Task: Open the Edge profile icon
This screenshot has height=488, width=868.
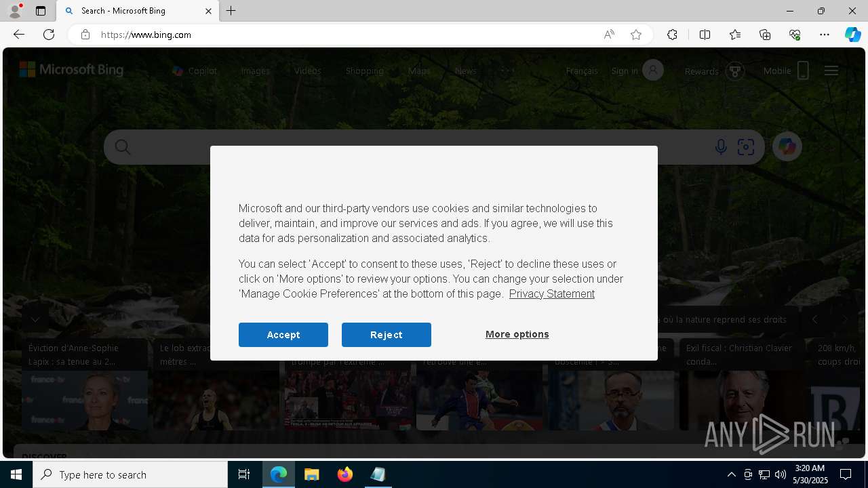Action: point(15,11)
